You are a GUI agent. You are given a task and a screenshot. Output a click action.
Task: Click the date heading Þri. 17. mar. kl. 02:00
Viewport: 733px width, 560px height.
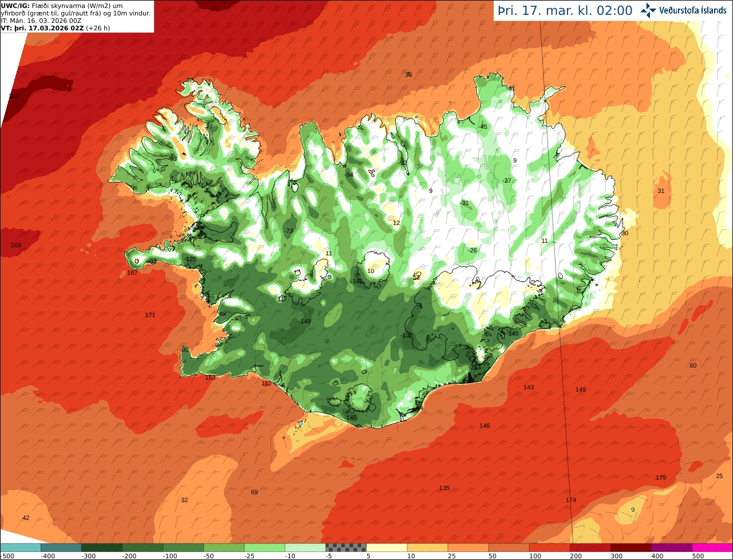coord(565,10)
